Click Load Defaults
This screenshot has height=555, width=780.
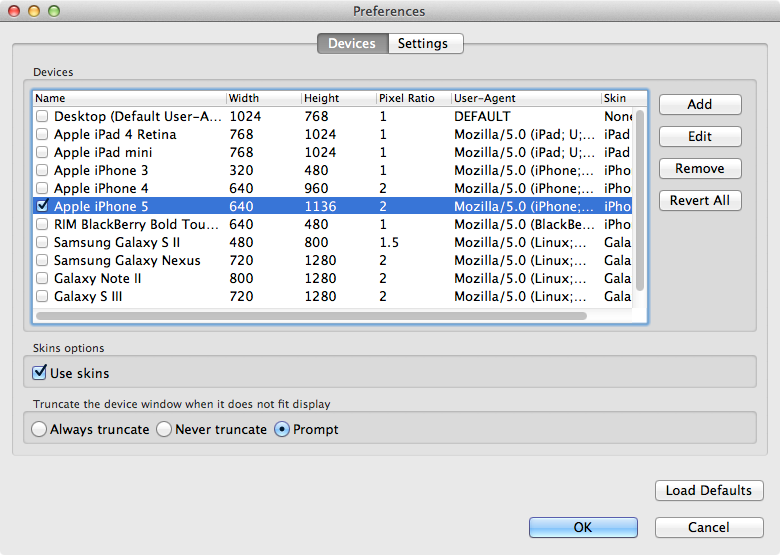709,491
